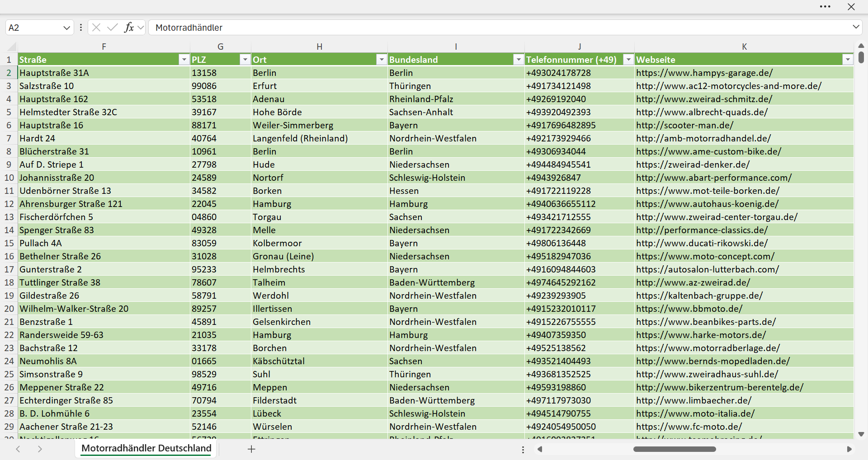Cancel formula entry with X icon
868x460 pixels.
click(96, 28)
